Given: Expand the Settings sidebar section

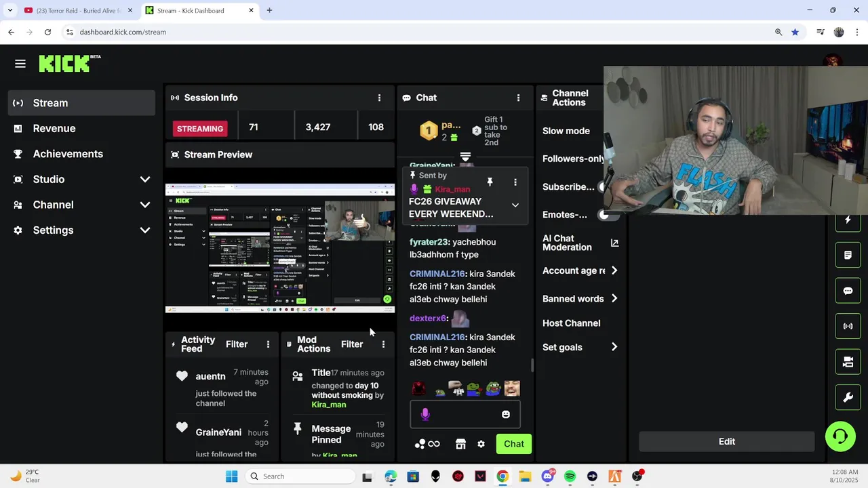Looking at the screenshot, I should coord(144,230).
